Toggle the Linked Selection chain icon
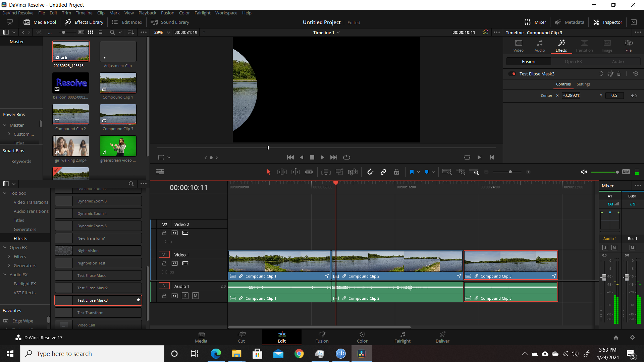The height and width of the screenshot is (362, 644). click(x=383, y=172)
